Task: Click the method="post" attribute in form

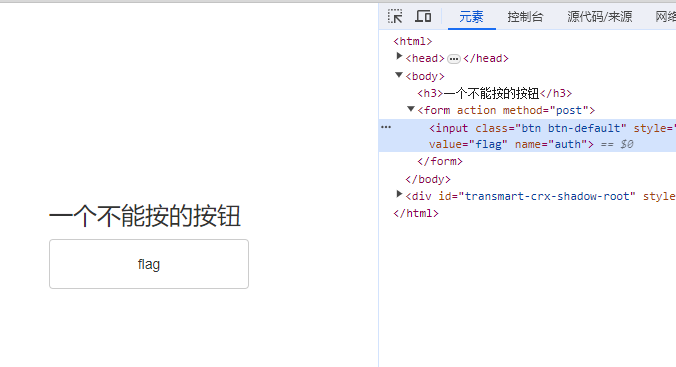Action: 546,110
